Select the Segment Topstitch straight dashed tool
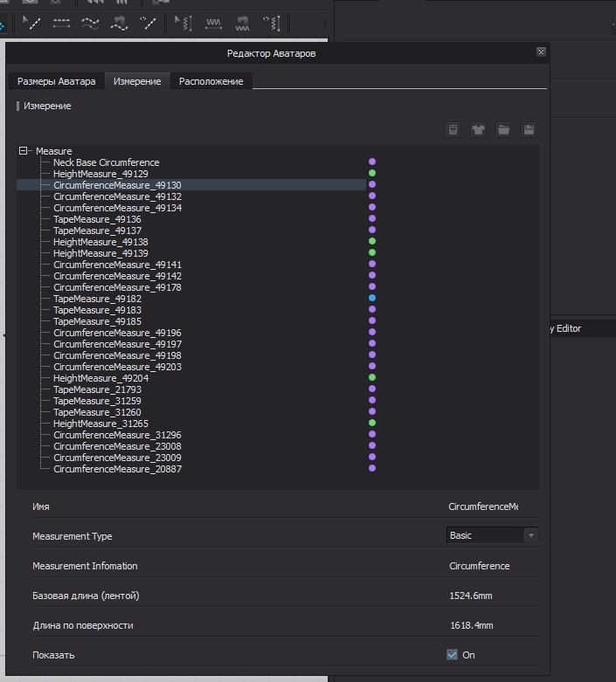This screenshot has height=682, width=616. 61,22
